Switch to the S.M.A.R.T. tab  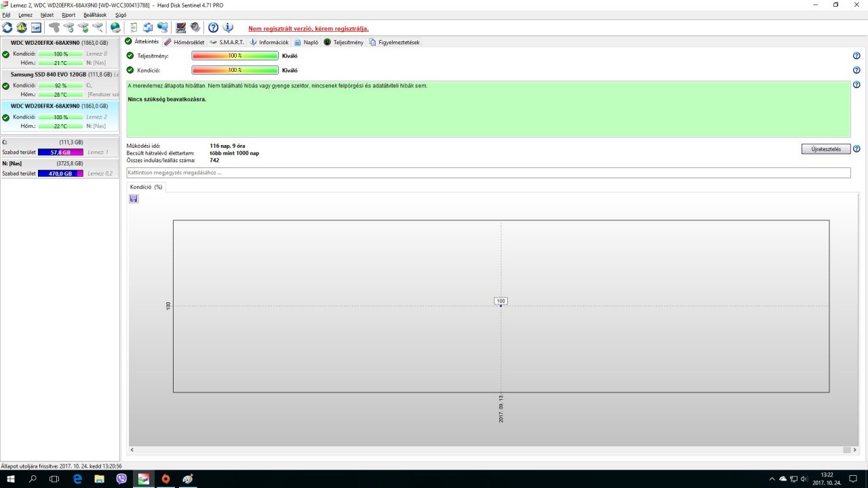coord(227,42)
